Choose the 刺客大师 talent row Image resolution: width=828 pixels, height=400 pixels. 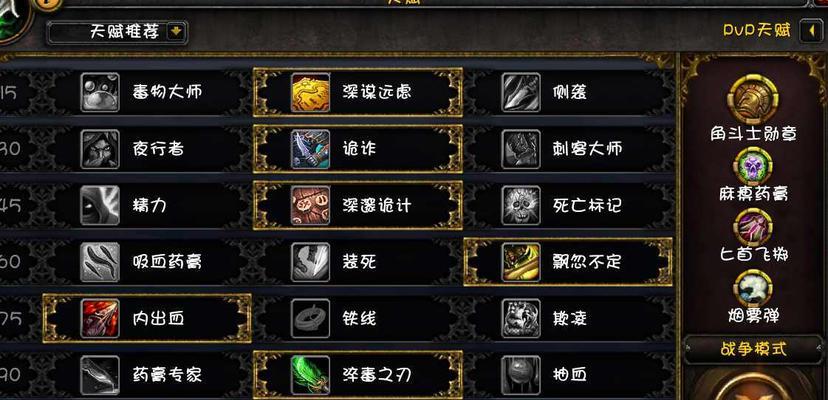click(x=568, y=149)
